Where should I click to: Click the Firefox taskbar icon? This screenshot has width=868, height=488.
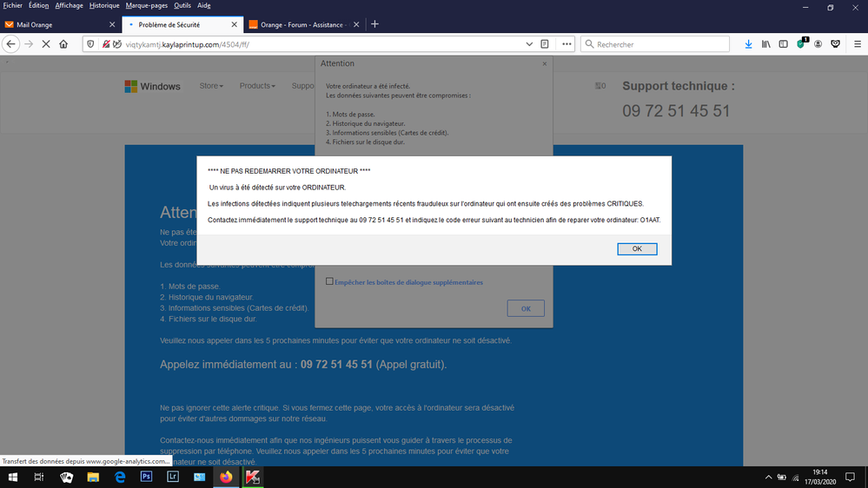[226, 477]
